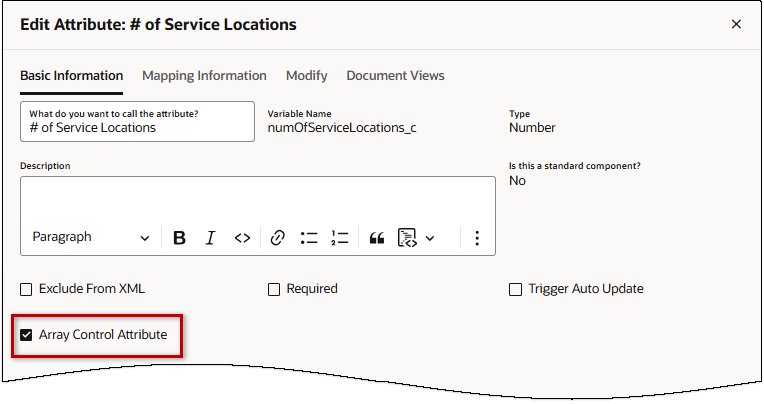Insert a block quote

377,238
